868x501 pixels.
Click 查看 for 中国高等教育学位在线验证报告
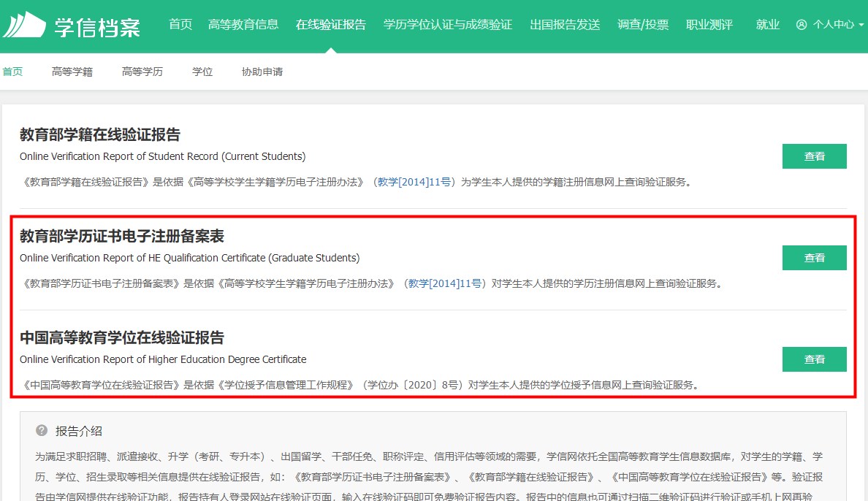tap(814, 359)
